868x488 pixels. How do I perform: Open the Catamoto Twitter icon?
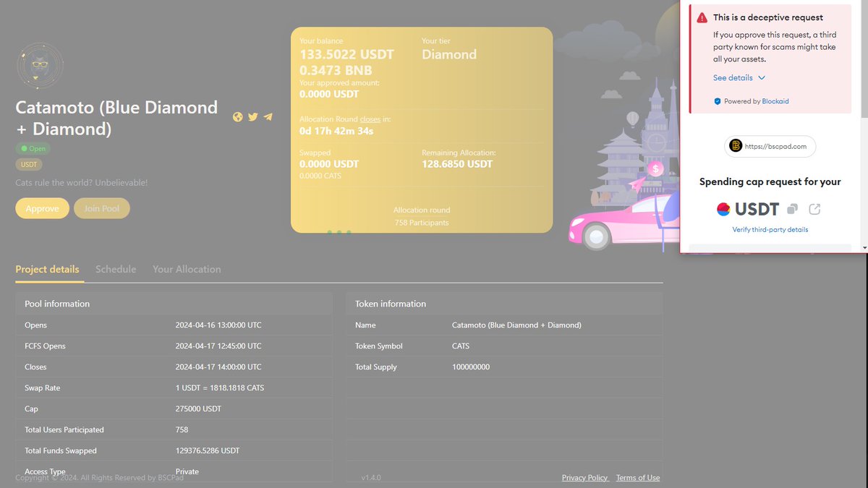[253, 117]
